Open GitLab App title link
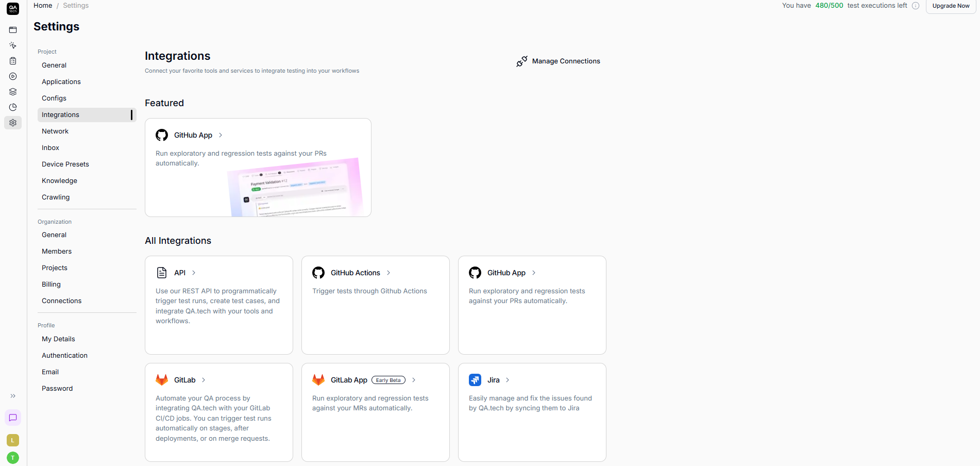This screenshot has width=980, height=466. (349, 380)
